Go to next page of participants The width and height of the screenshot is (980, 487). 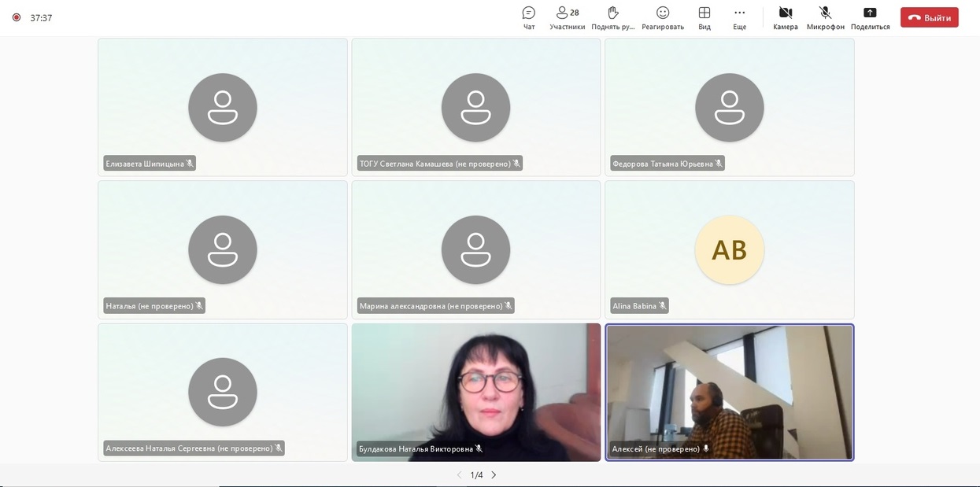point(494,475)
